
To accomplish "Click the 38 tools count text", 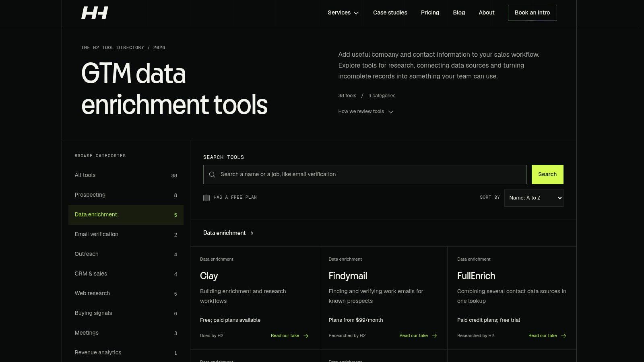I will tap(347, 96).
